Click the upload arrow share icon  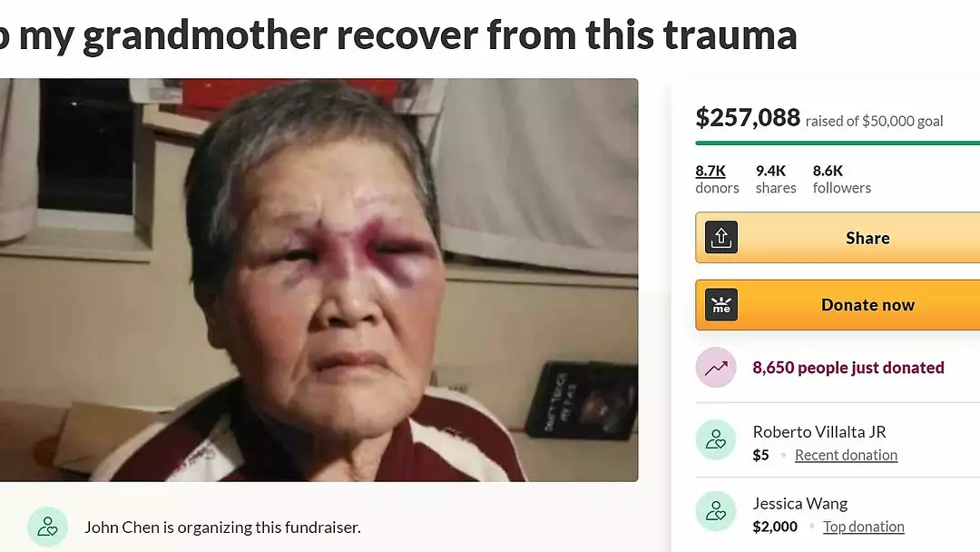pyautogui.click(x=721, y=238)
